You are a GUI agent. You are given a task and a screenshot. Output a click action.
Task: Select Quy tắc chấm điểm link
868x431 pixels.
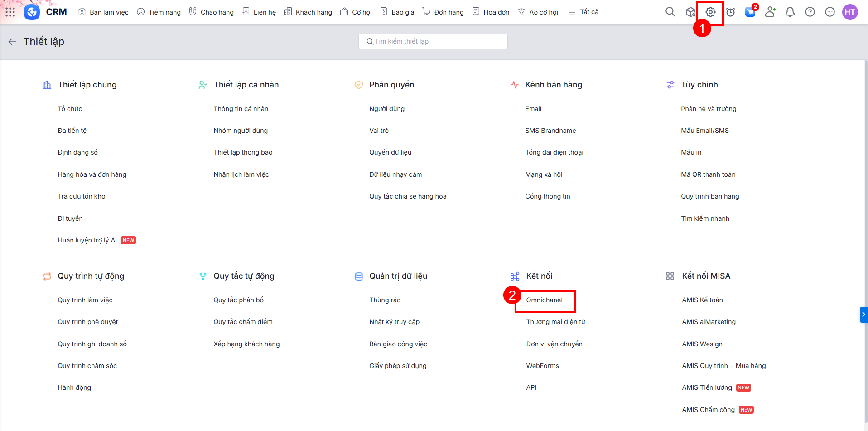click(243, 322)
